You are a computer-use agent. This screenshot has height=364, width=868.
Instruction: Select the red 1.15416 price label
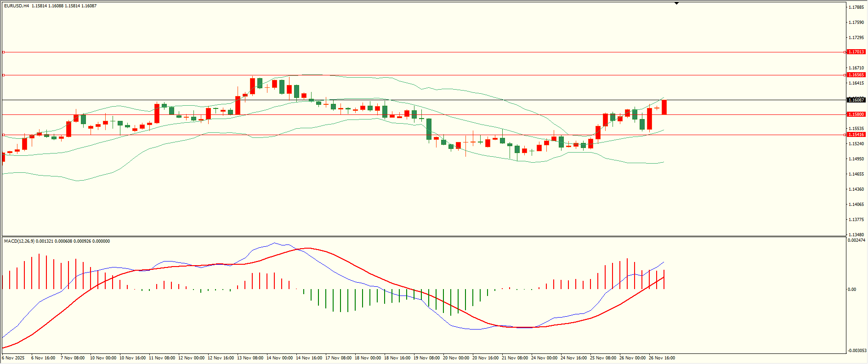[x=856, y=135]
